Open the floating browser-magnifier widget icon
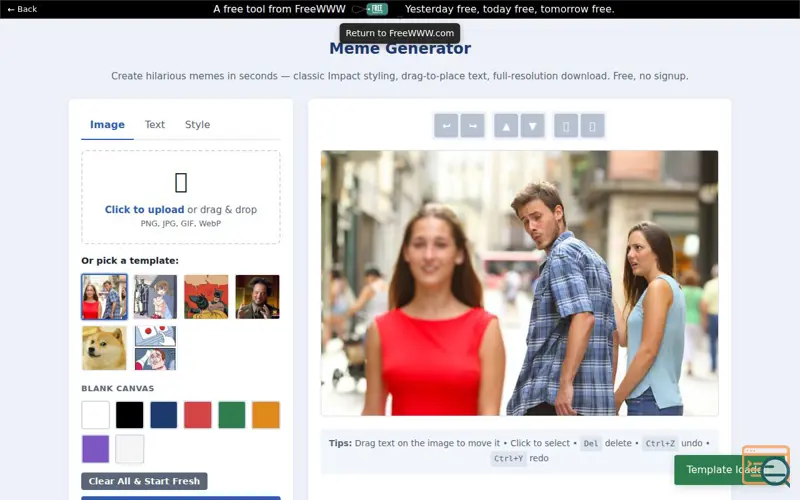Image resolution: width=800 pixels, height=500 pixels. (766, 466)
